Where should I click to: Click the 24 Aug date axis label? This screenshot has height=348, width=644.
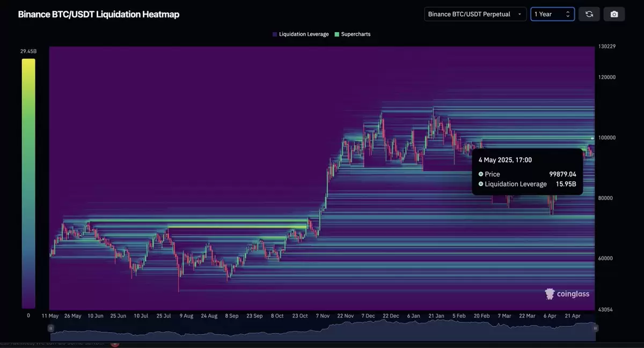click(209, 316)
